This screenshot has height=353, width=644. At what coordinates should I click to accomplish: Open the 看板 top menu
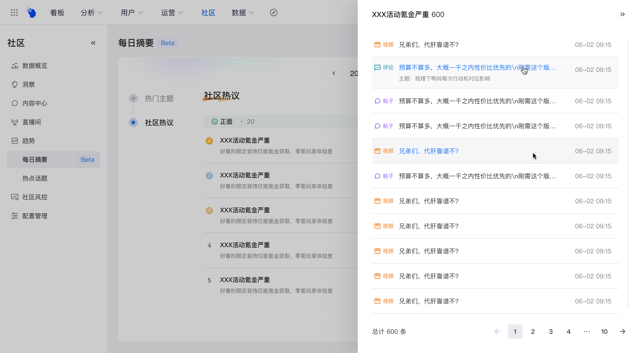click(57, 13)
